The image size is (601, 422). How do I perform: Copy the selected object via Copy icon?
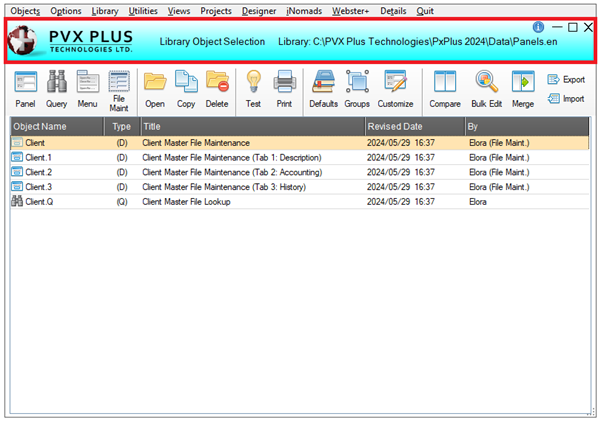[x=186, y=88]
